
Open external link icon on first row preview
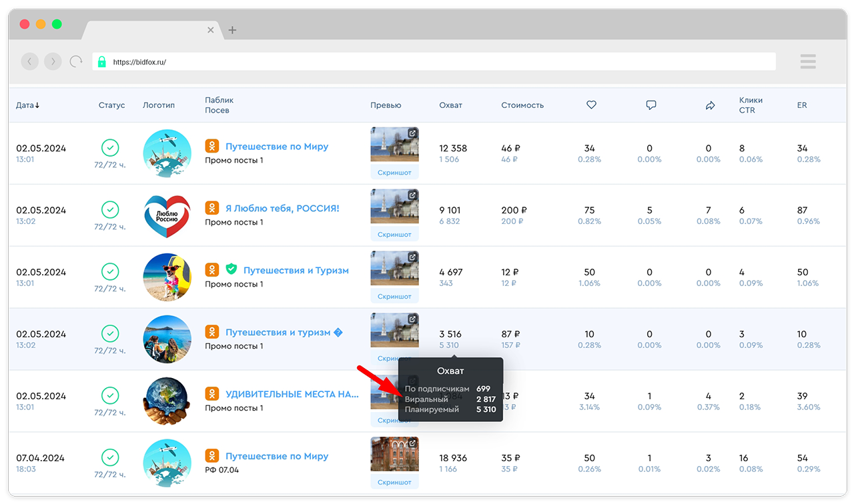click(412, 133)
